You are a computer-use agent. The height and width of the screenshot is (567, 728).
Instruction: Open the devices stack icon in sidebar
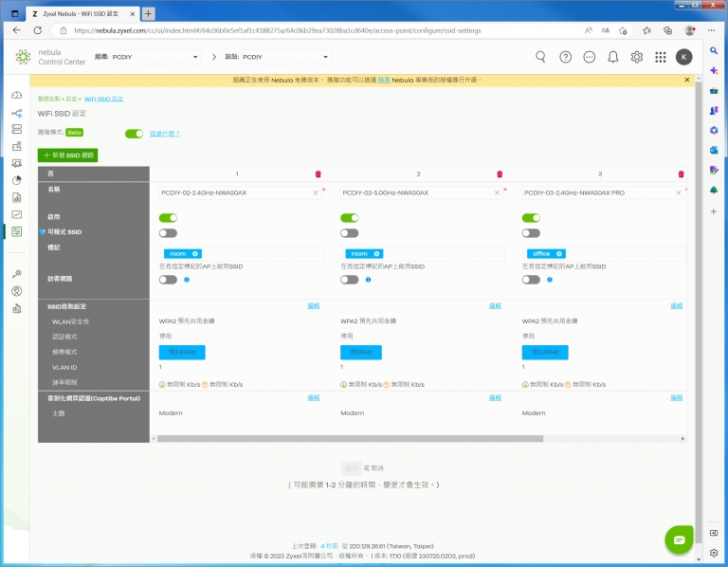(17, 129)
